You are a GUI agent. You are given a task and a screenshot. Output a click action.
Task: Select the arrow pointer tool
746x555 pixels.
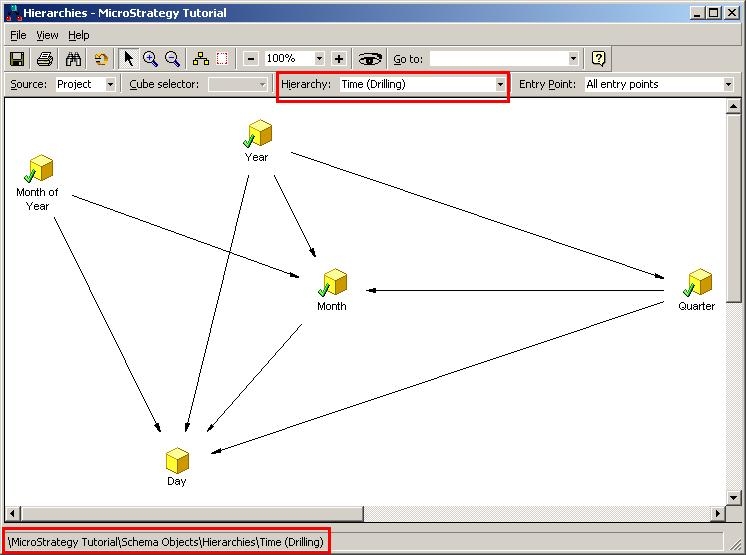(x=128, y=59)
